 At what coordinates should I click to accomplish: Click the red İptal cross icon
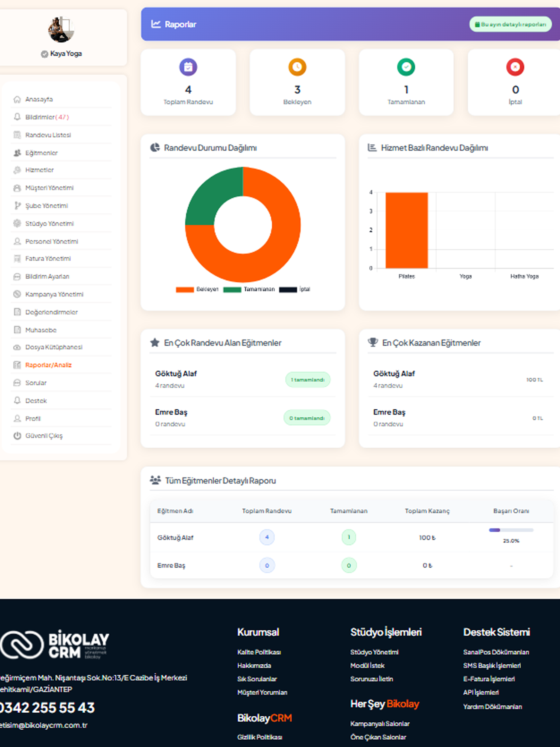click(515, 67)
